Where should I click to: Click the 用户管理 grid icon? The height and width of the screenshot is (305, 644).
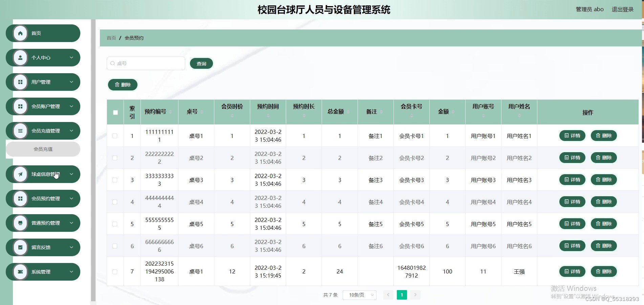(x=20, y=82)
